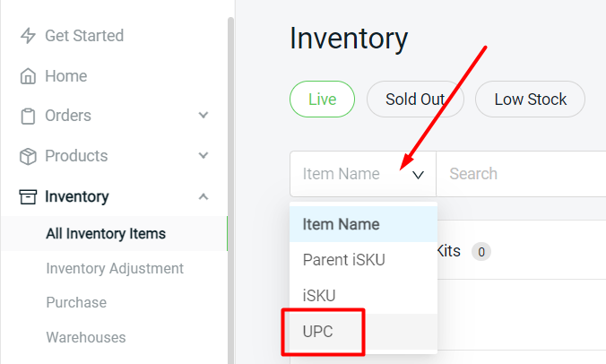Go to the Purchase section
Viewport: 606px width, 364px height.
click(x=76, y=302)
